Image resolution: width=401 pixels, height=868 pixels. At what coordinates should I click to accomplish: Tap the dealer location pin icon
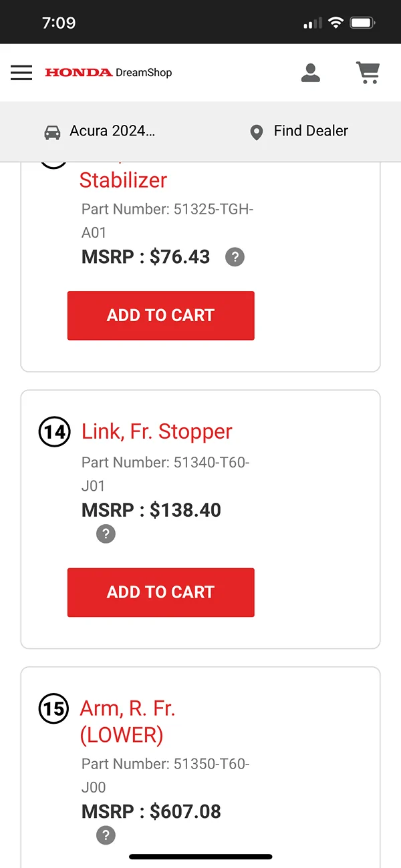256,132
